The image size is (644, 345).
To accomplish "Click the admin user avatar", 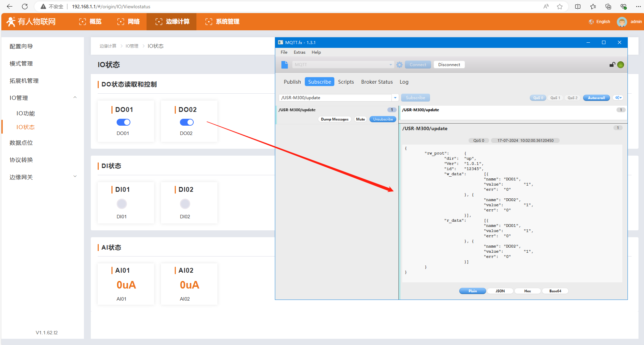I will [x=622, y=22].
